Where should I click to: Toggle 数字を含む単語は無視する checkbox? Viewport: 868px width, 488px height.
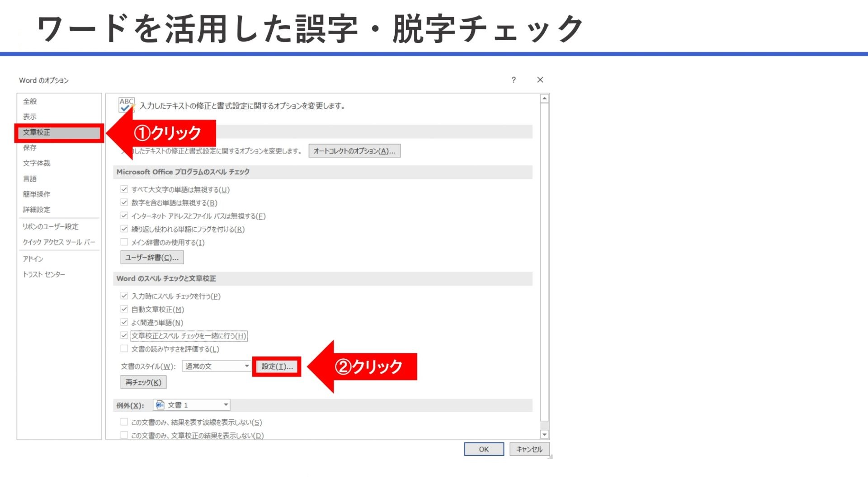tap(124, 202)
